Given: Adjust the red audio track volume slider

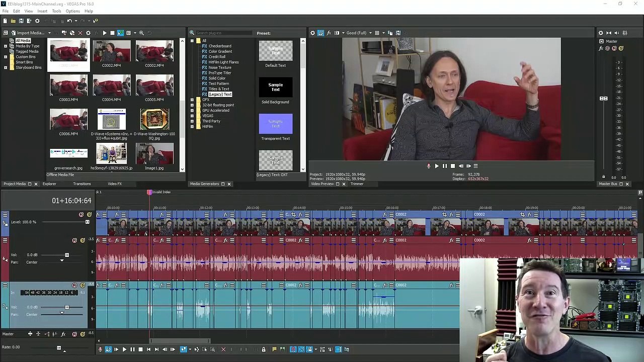Looking at the screenshot, I should (66, 255).
